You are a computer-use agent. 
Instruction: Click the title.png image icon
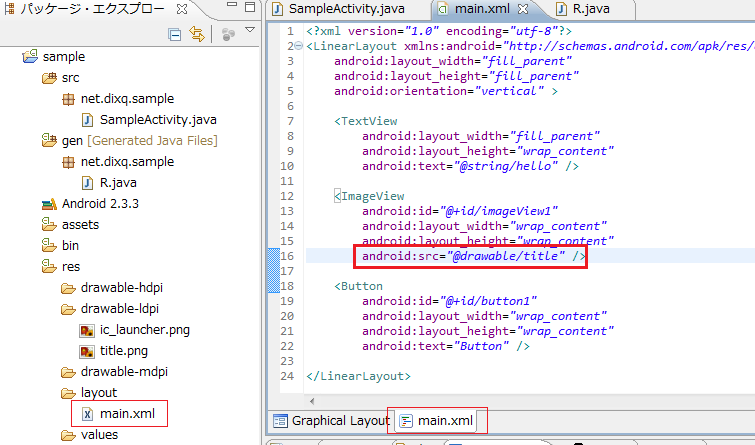point(87,352)
